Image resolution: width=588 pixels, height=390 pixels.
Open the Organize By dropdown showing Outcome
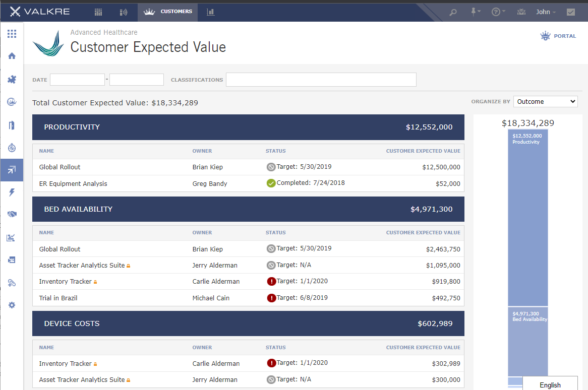[x=545, y=101]
